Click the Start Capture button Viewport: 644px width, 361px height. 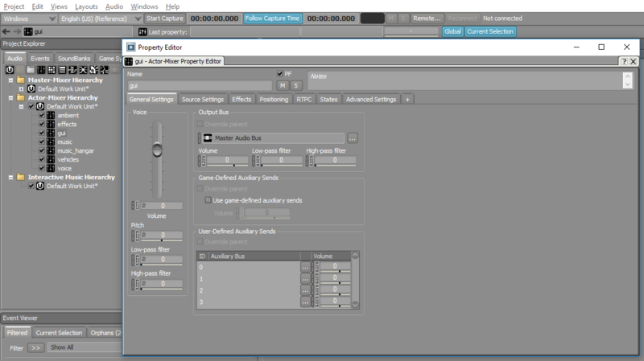165,18
